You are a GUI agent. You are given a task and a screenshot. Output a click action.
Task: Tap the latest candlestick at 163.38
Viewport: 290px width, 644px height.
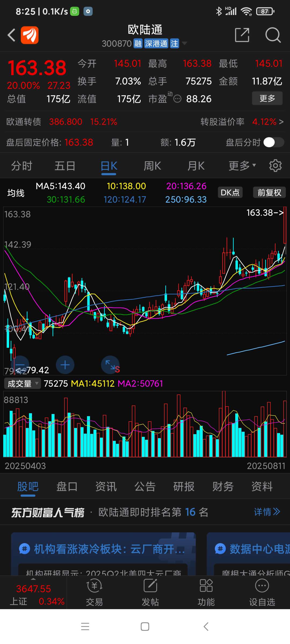click(285, 225)
